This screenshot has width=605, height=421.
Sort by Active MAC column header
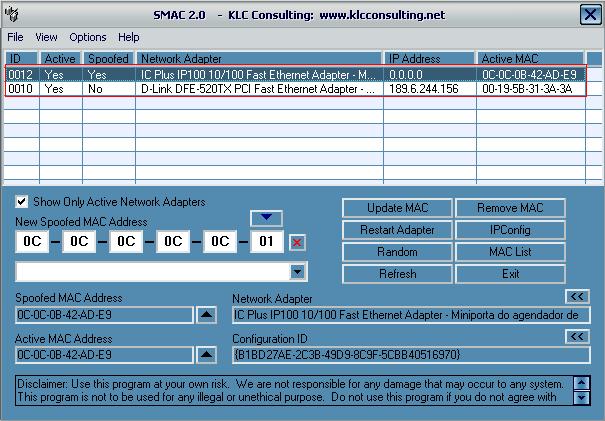tap(531, 59)
